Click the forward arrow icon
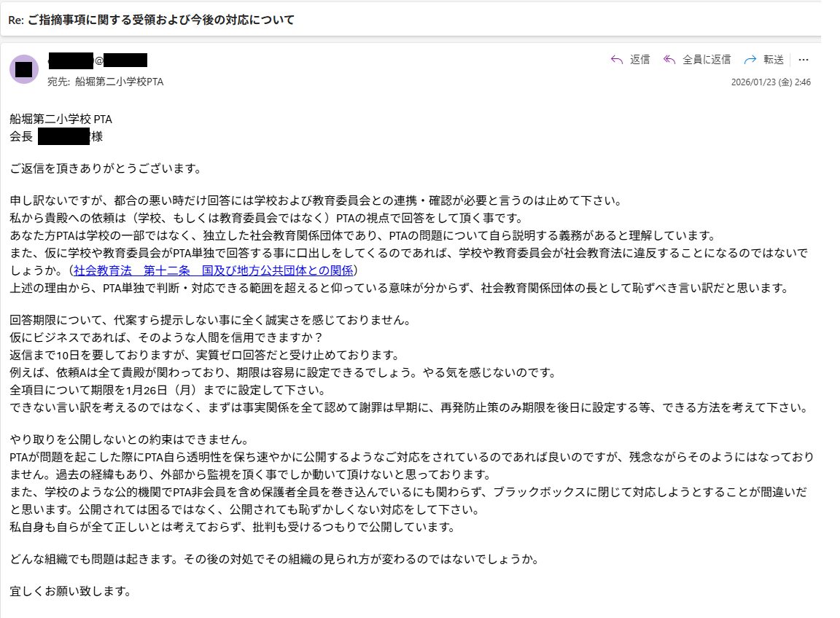The image size is (840, 618). coord(750,60)
